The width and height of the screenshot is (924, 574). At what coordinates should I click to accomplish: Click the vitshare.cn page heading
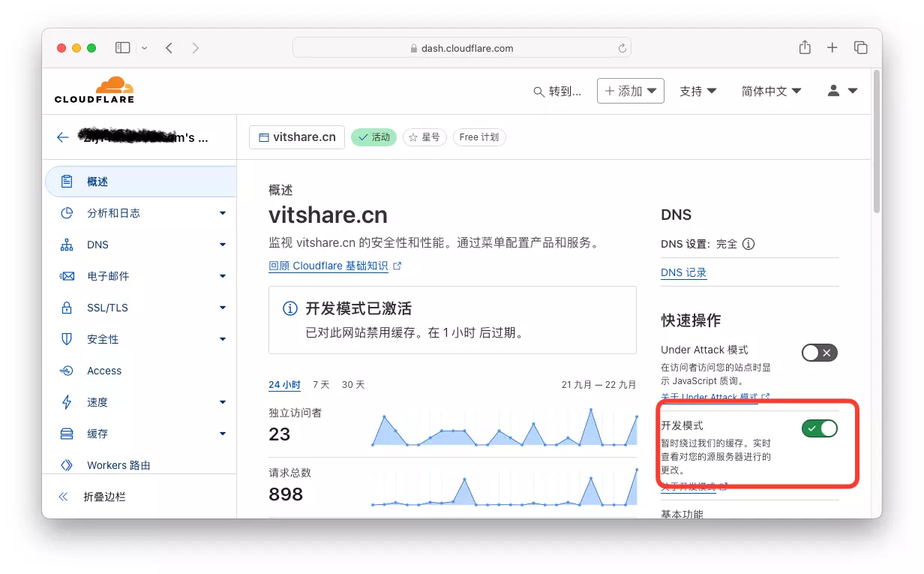click(x=328, y=215)
